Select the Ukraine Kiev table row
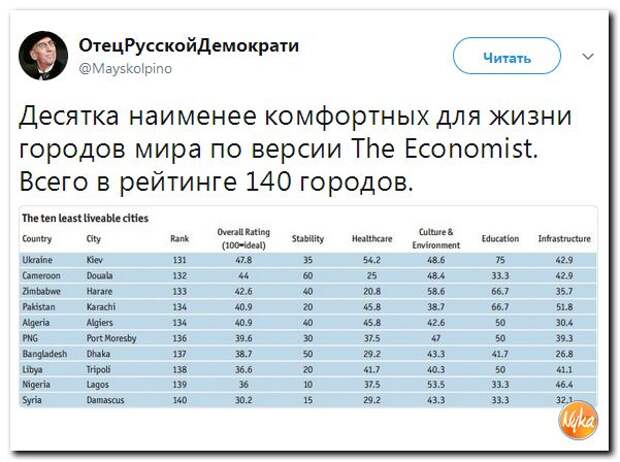The height and width of the screenshot is (462, 620). coord(308,260)
